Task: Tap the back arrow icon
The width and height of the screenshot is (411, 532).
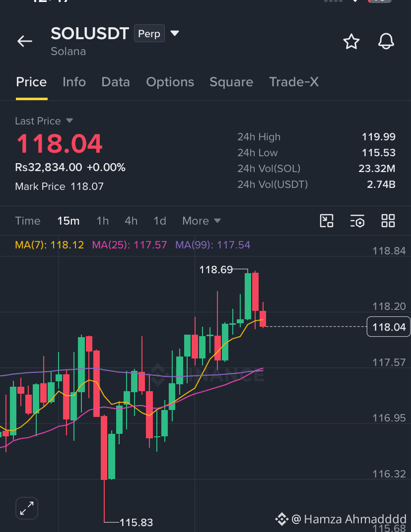Action: (25, 41)
